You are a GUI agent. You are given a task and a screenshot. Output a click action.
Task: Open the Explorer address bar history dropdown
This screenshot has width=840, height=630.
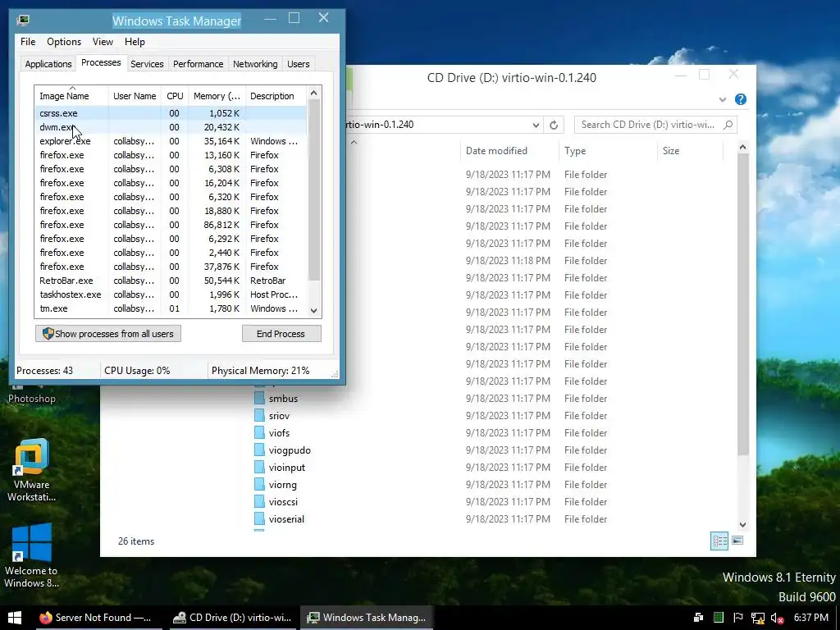tap(535, 125)
